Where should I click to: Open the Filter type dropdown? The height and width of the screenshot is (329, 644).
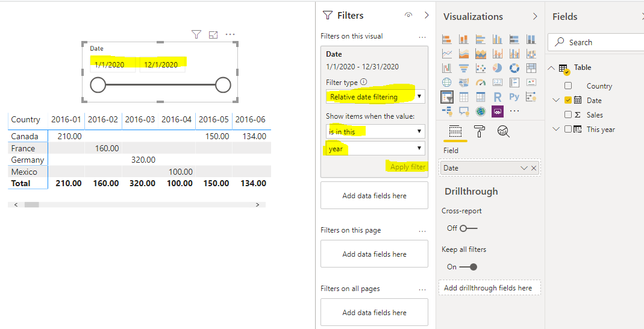coord(375,96)
